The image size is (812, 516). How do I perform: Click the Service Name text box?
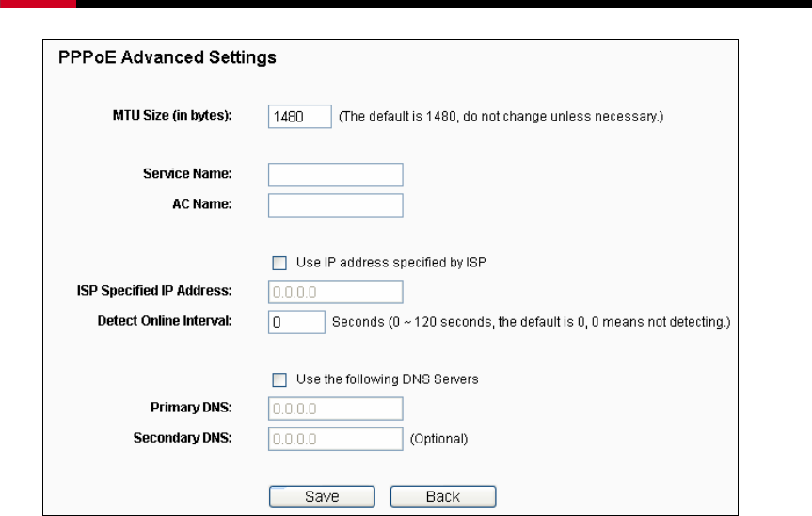tap(336, 175)
